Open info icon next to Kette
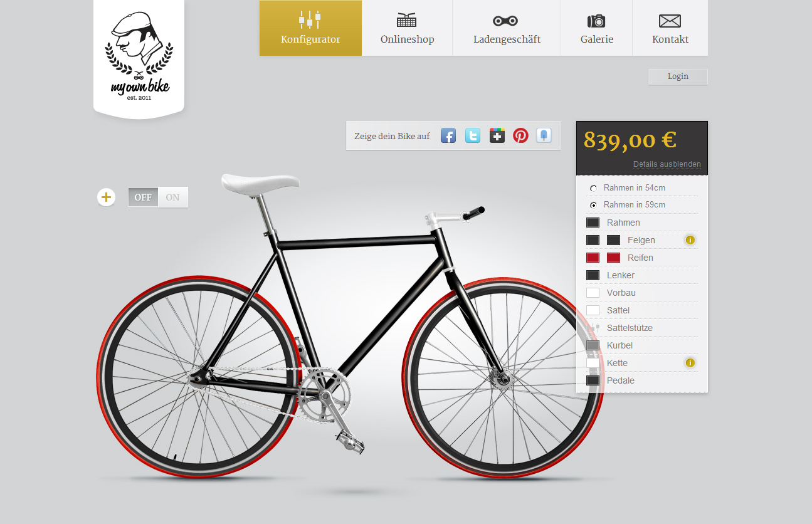The image size is (812, 524). point(690,363)
